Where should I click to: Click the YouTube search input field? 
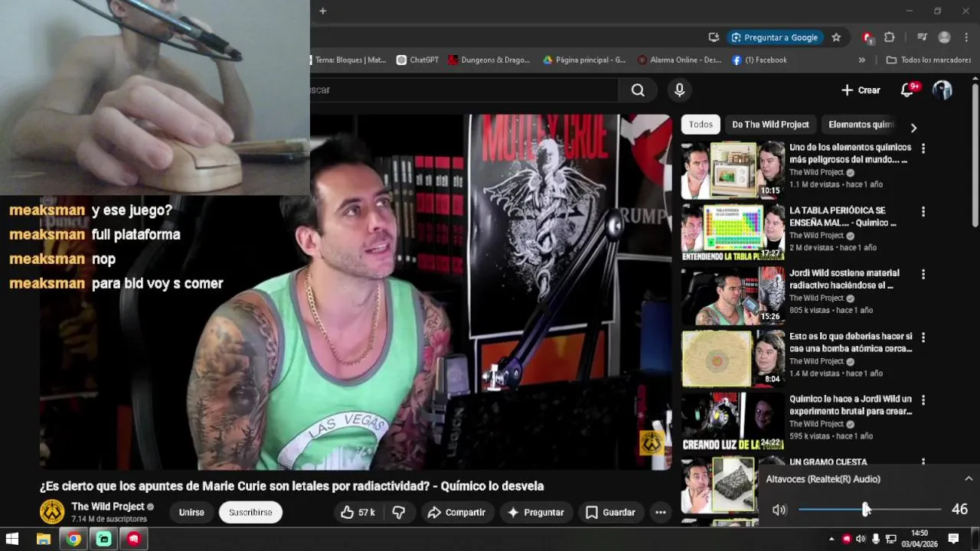[x=464, y=90]
